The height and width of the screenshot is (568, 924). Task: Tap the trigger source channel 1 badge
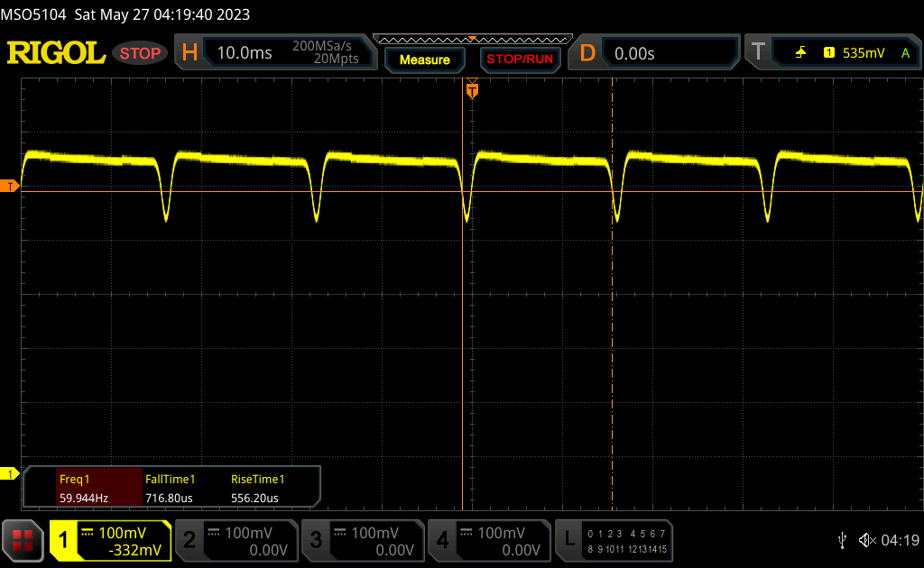(829, 53)
